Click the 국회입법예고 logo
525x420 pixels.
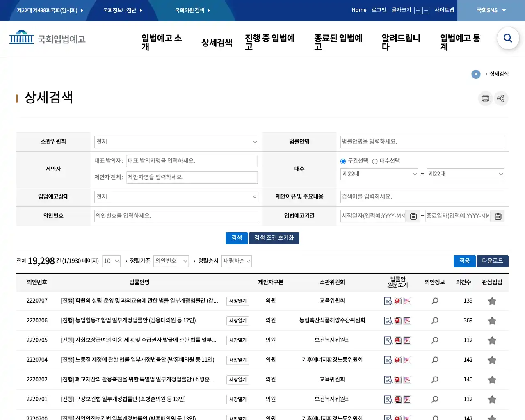(47, 39)
